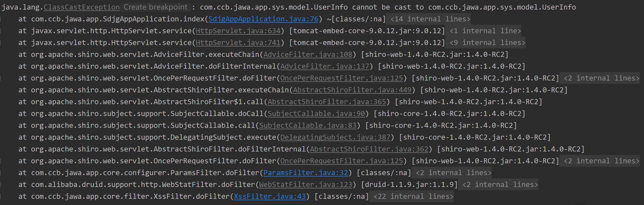Image resolution: width=644 pixels, height=205 pixels.
Task: Open AdviceFilter.java:108 link
Action: [308, 54]
